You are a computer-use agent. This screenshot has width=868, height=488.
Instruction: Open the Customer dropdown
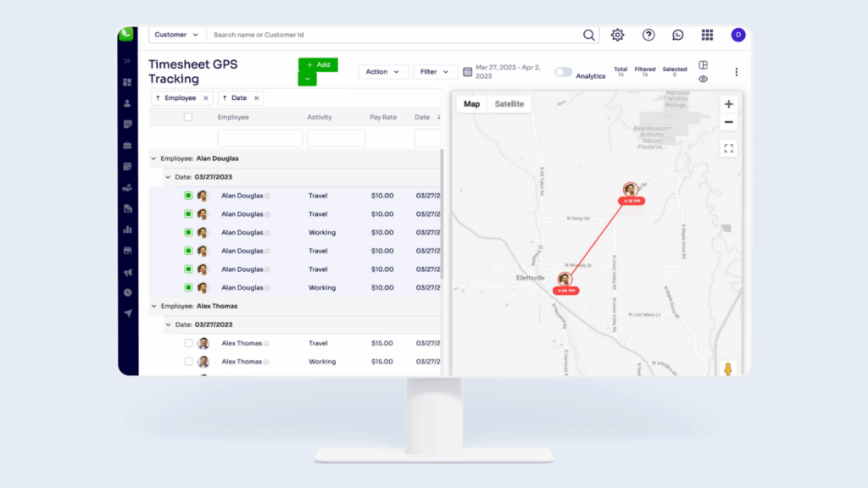tap(175, 35)
